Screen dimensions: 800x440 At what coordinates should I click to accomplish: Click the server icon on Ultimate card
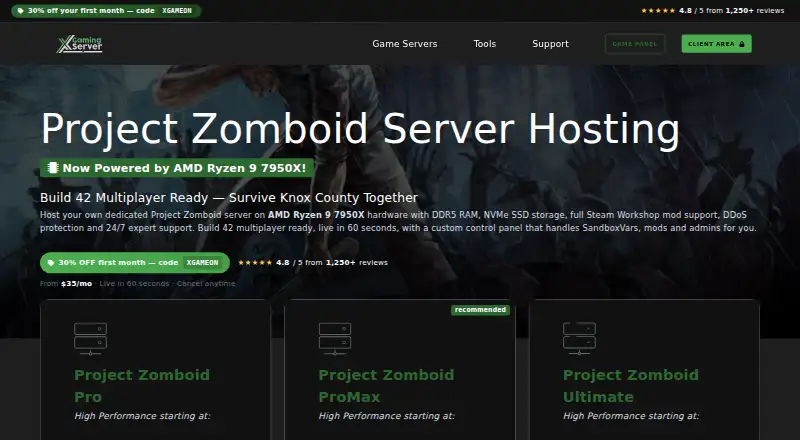579,338
